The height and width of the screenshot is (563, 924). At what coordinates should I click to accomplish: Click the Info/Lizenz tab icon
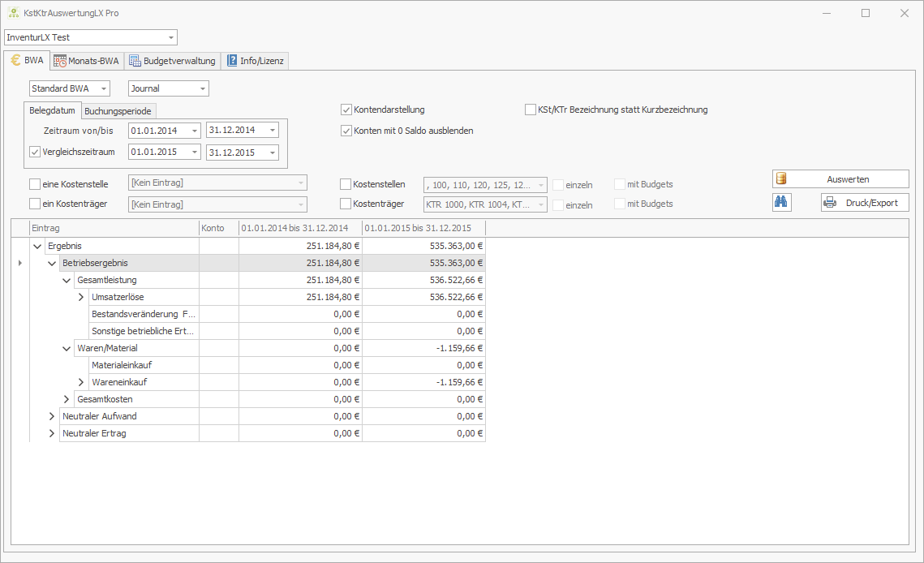(232, 61)
